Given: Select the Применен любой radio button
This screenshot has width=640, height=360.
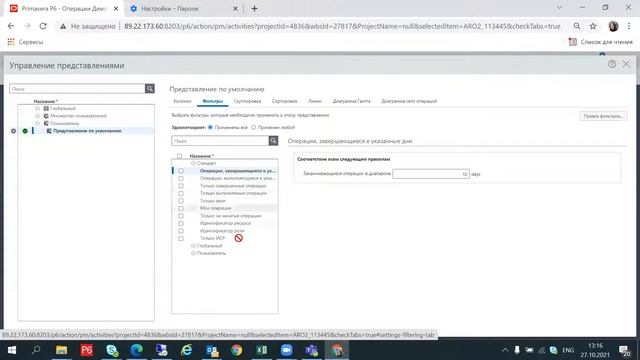Looking at the screenshot, I should [x=253, y=127].
